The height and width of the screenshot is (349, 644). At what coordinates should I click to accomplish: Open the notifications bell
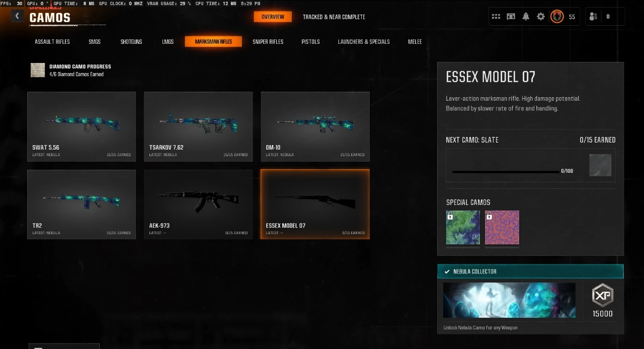click(526, 17)
